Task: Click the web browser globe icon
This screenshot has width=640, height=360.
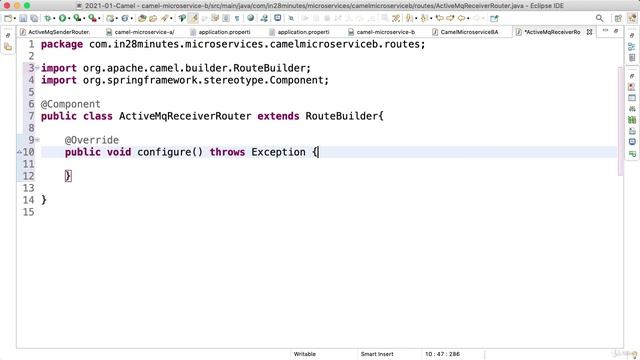Action: point(251,18)
